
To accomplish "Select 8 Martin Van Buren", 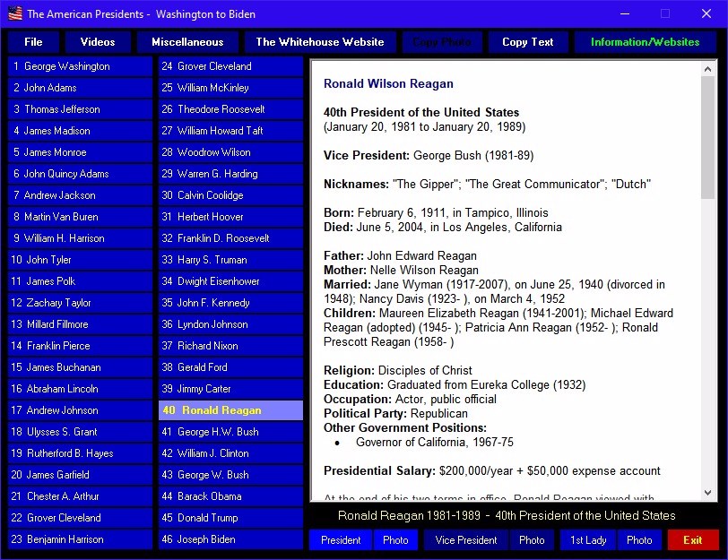I will [x=81, y=217].
